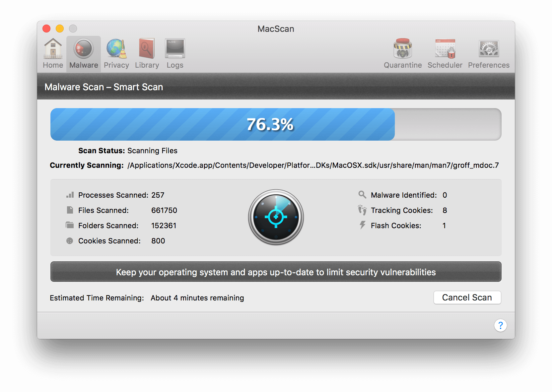This screenshot has height=392, width=552.
Task: Open the help dialog
Action: [501, 325]
